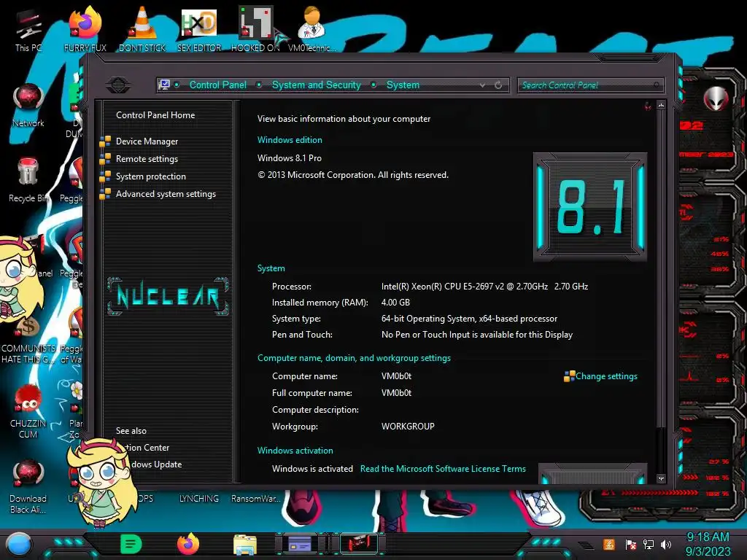Screen dimensions: 747x560
Task: Go to System and Security breadcrumb
Action: pos(317,85)
